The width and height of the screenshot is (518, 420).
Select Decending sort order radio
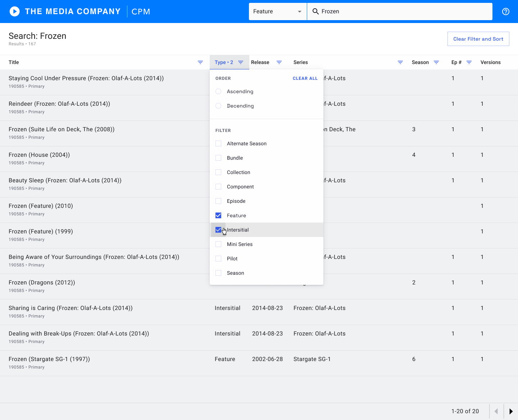218,106
